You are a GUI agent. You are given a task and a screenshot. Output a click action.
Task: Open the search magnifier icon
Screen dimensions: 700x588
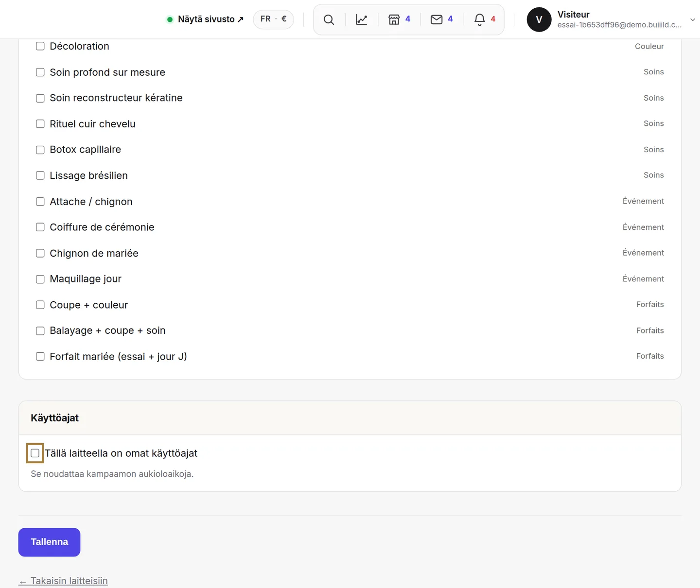click(x=329, y=19)
